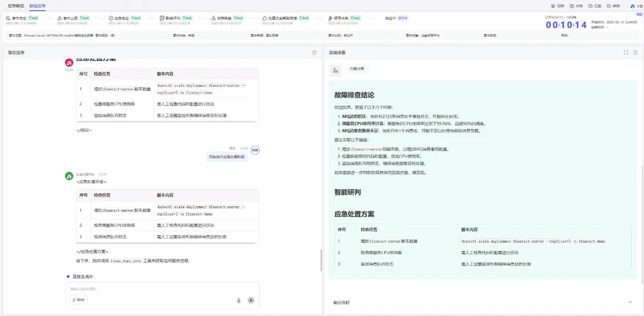Click the 响应中 step label
Image resolution: width=644 pixels, height=316 pixels.
[x=390, y=19]
